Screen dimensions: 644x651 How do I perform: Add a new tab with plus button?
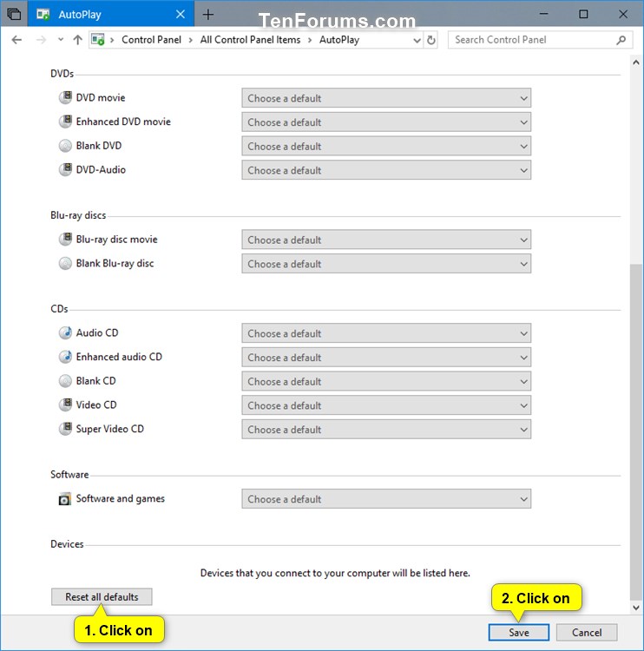click(208, 15)
